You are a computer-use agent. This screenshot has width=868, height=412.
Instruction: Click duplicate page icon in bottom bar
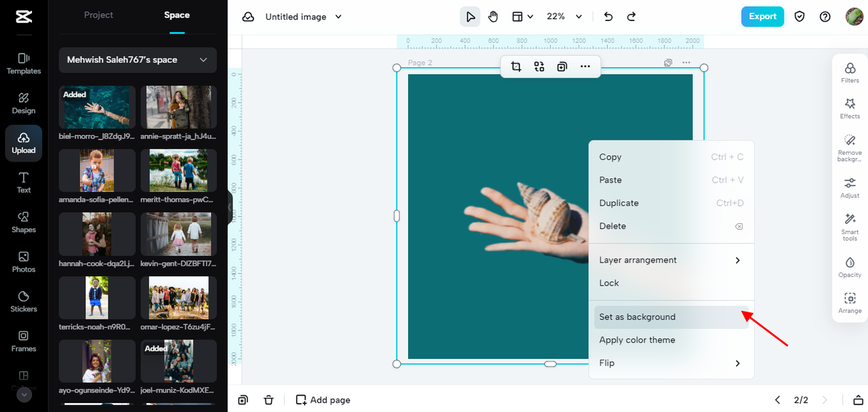[x=243, y=400]
